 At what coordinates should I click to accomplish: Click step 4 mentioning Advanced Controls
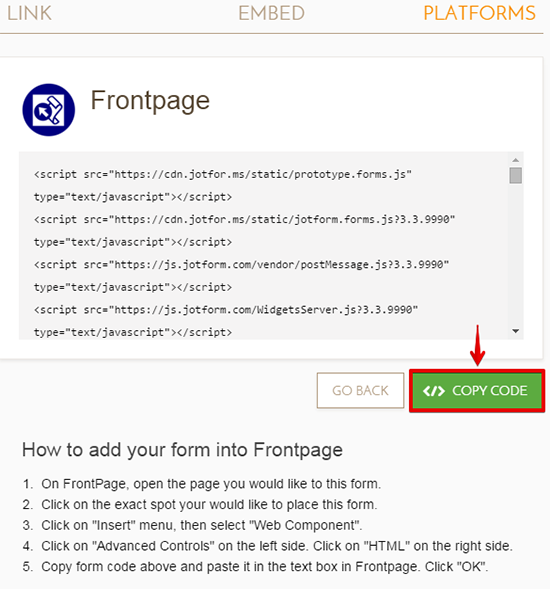(267, 546)
